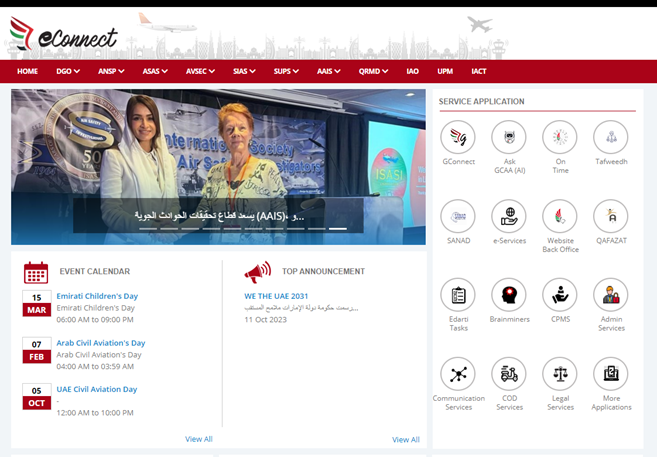
Task: Open the On Time application
Action: coord(560,137)
